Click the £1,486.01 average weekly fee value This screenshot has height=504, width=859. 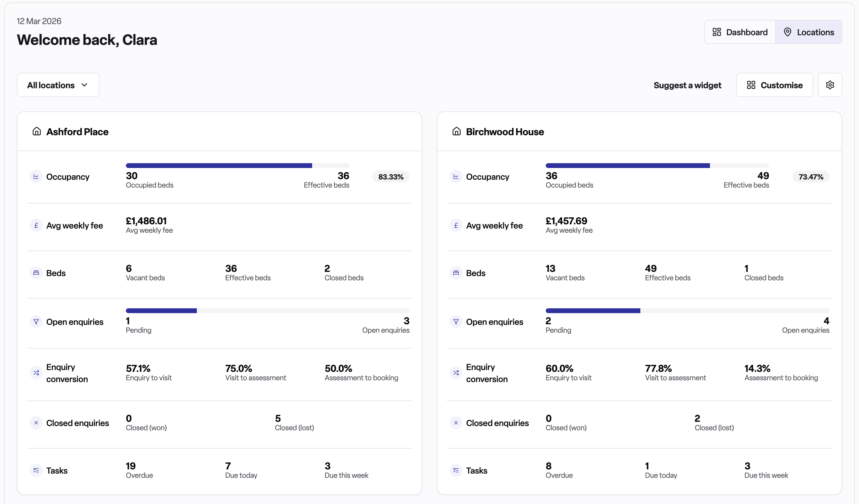146,221
